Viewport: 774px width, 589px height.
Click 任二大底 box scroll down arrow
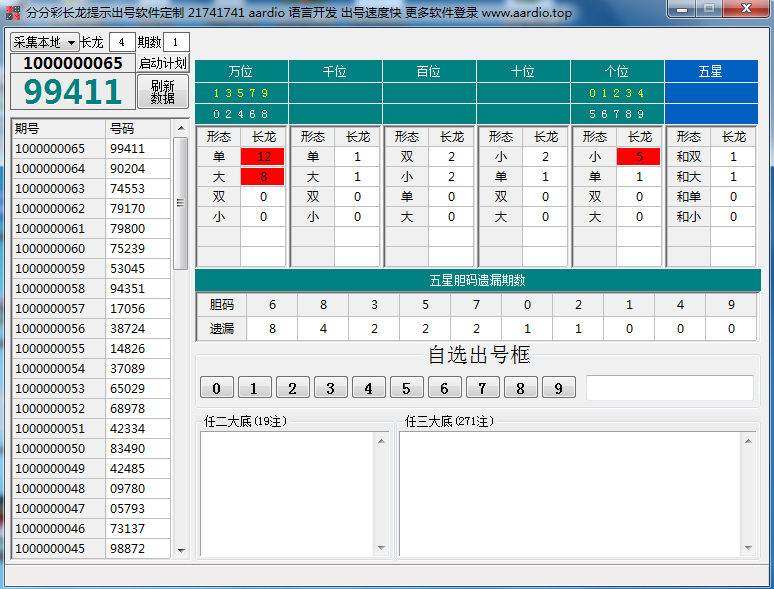tap(381, 548)
